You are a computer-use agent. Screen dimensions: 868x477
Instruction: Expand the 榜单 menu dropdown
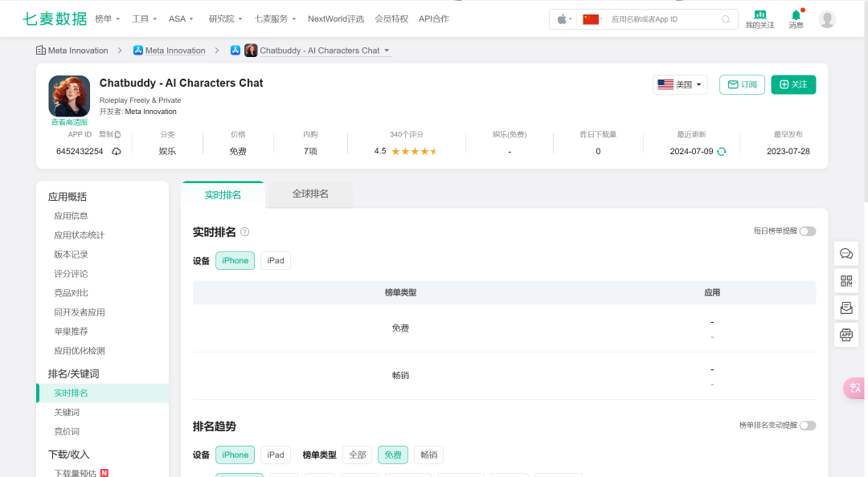click(108, 18)
